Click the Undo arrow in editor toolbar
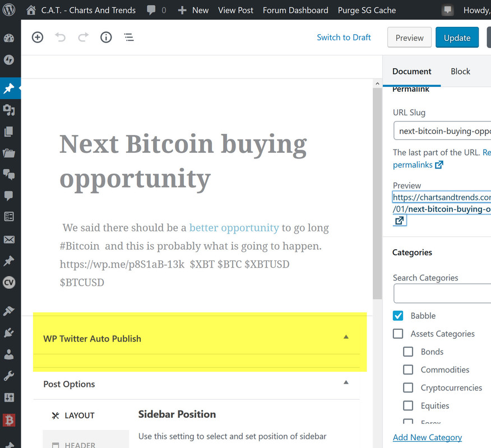 coord(61,37)
